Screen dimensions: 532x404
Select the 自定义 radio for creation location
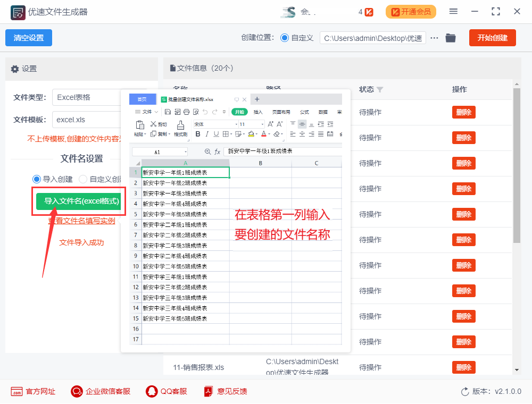286,38
